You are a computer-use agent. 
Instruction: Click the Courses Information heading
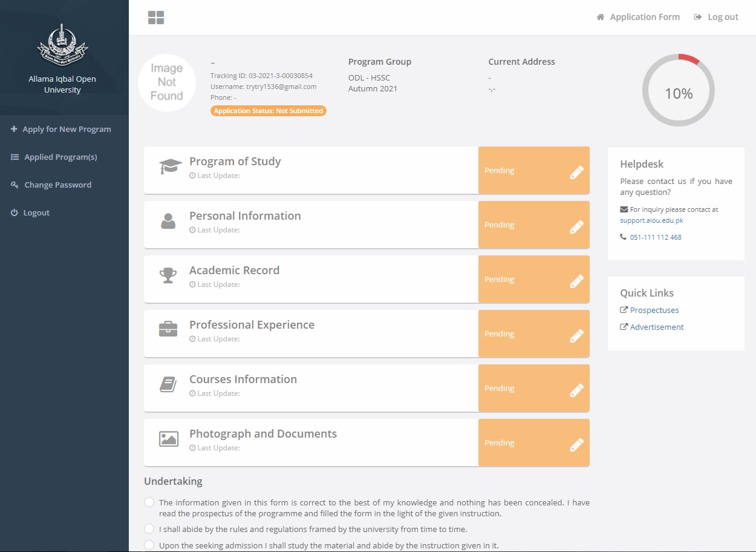(x=243, y=379)
